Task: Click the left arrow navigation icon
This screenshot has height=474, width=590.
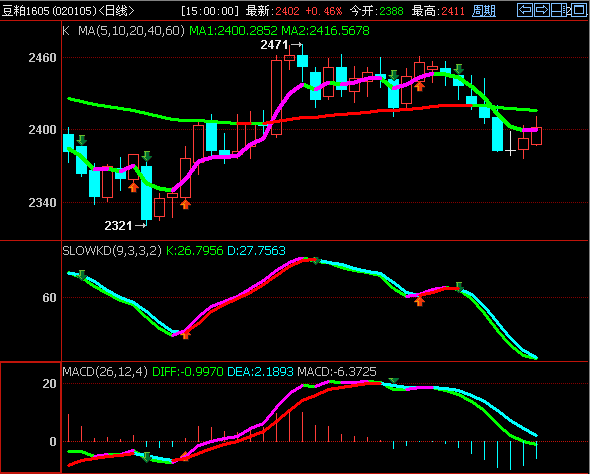Action: (x=525, y=10)
